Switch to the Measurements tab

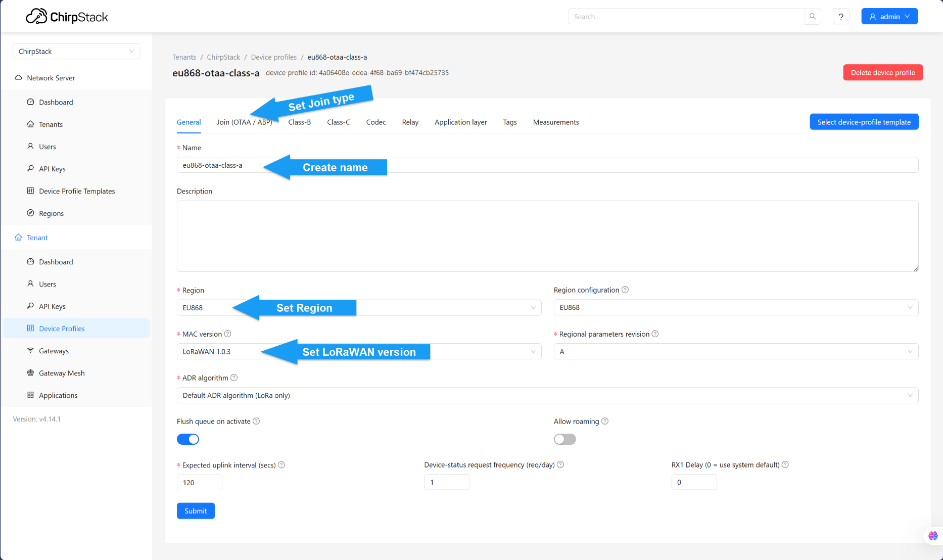pyautogui.click(x=556, y=122)
